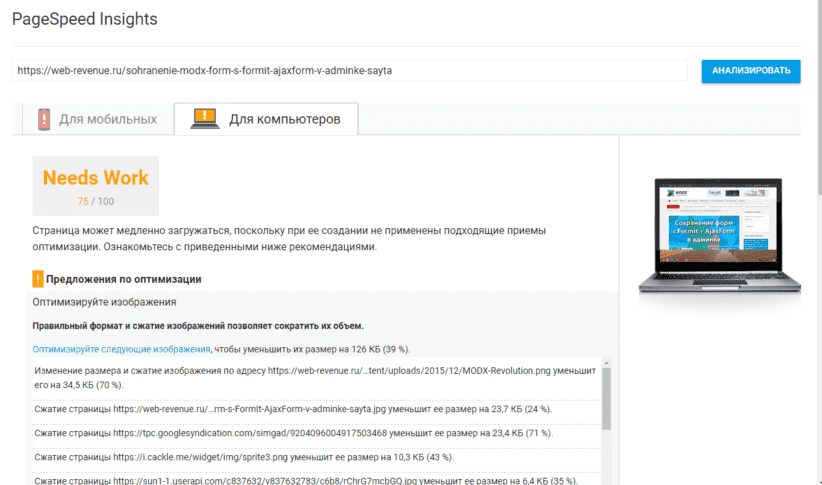
Task: Click the laptop preview thumbnail
Action: [x=719, y=235]
